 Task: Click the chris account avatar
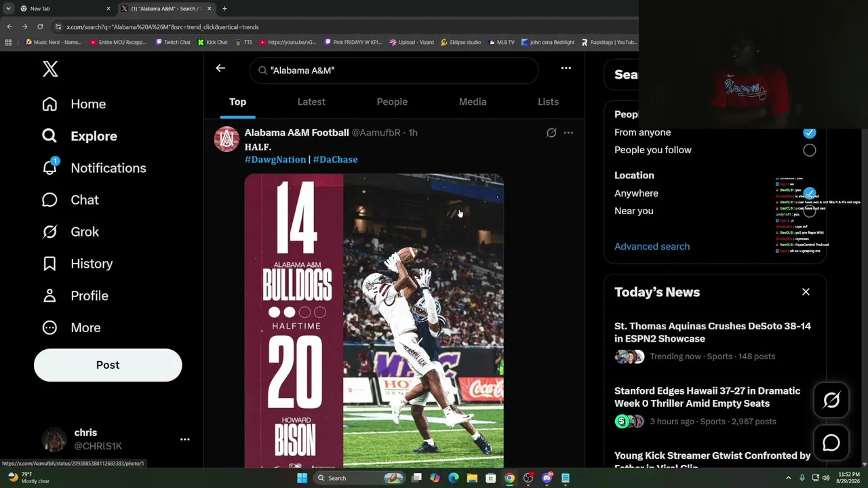[54, 439]
